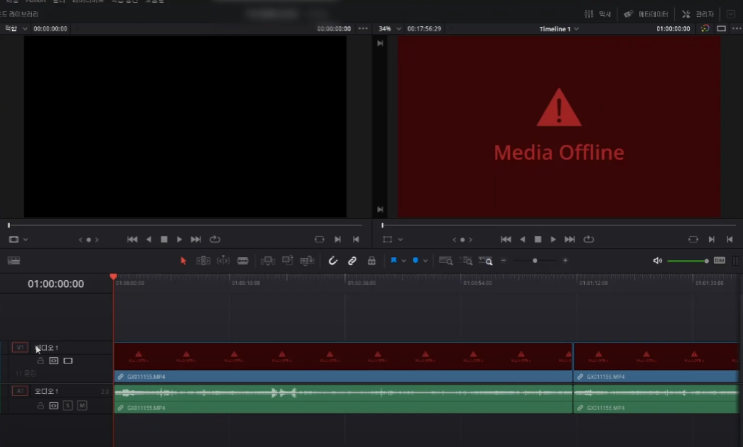
Task: Click the position lock padlock icon
Action: point(371,261)
